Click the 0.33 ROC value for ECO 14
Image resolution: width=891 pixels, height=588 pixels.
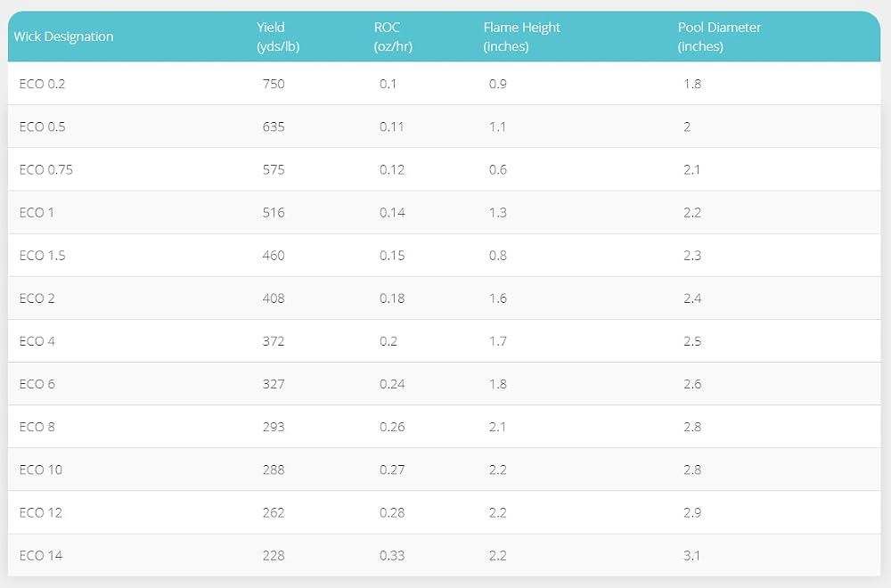392,556
